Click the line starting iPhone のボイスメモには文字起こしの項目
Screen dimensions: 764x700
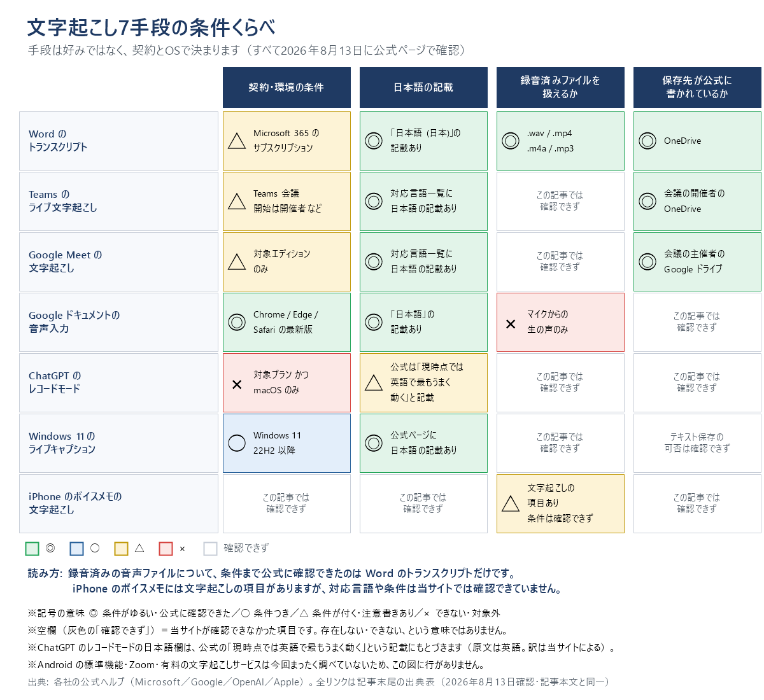pyautogui.click(x=317, y=589)
